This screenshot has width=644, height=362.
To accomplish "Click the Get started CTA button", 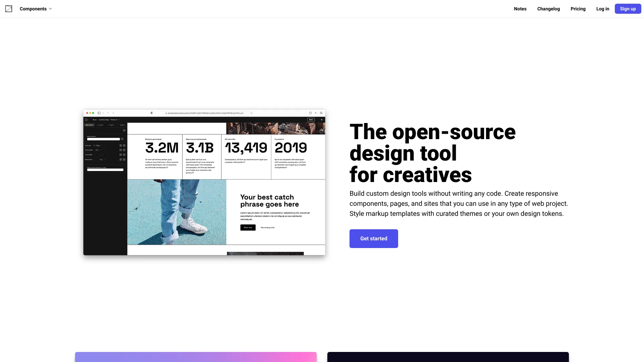I will pos(374,238).
